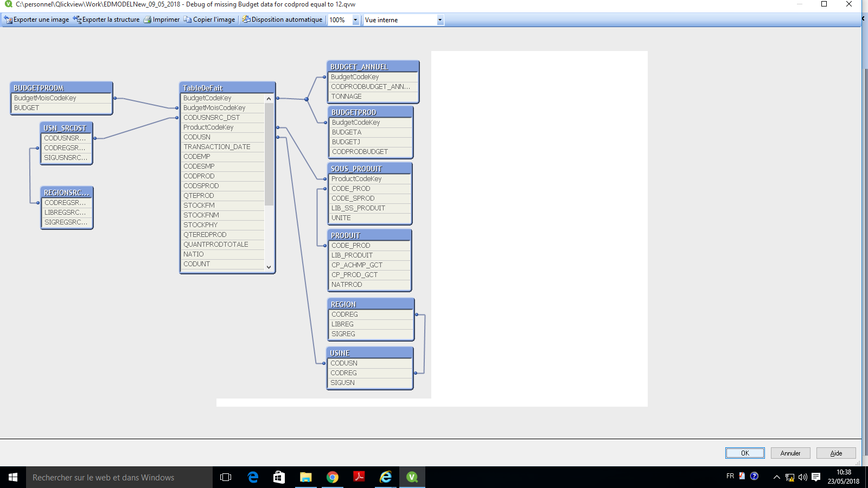Open Google Chrome from the taskbar
Image resolution: width=868 pixels, height=488 pixels.
(x=333, y=477)
